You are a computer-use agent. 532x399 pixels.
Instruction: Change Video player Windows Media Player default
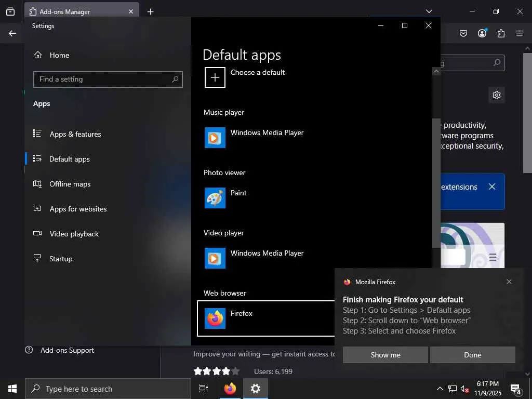pyautogui.click(x=255, y=258)
